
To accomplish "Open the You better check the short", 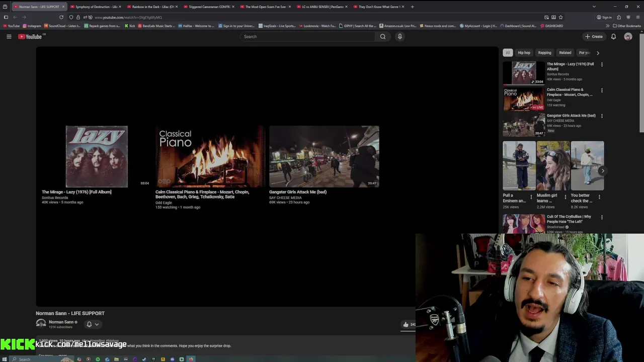I will click(x=587, y=166).
